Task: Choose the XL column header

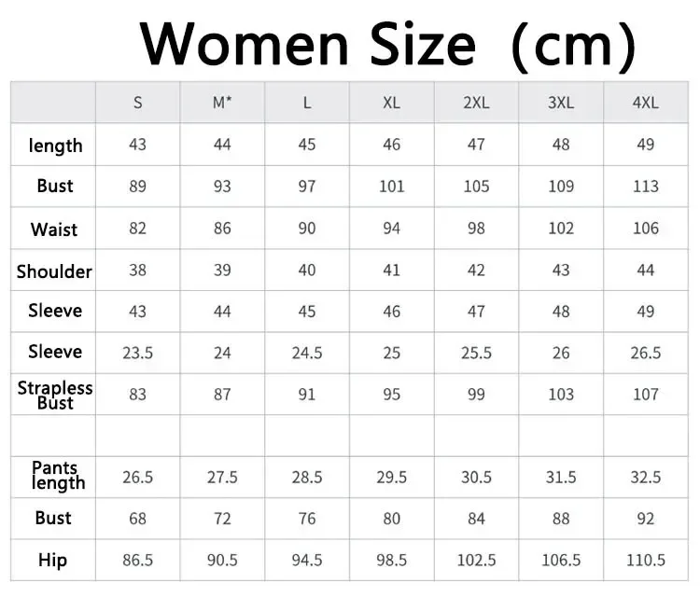Action: [391, 103]
